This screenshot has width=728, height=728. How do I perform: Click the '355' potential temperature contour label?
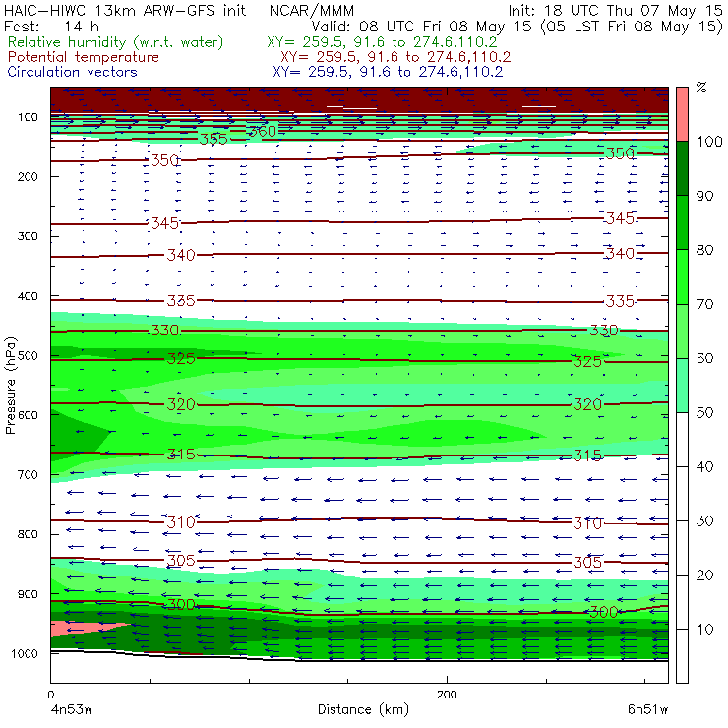click(213, 139)
